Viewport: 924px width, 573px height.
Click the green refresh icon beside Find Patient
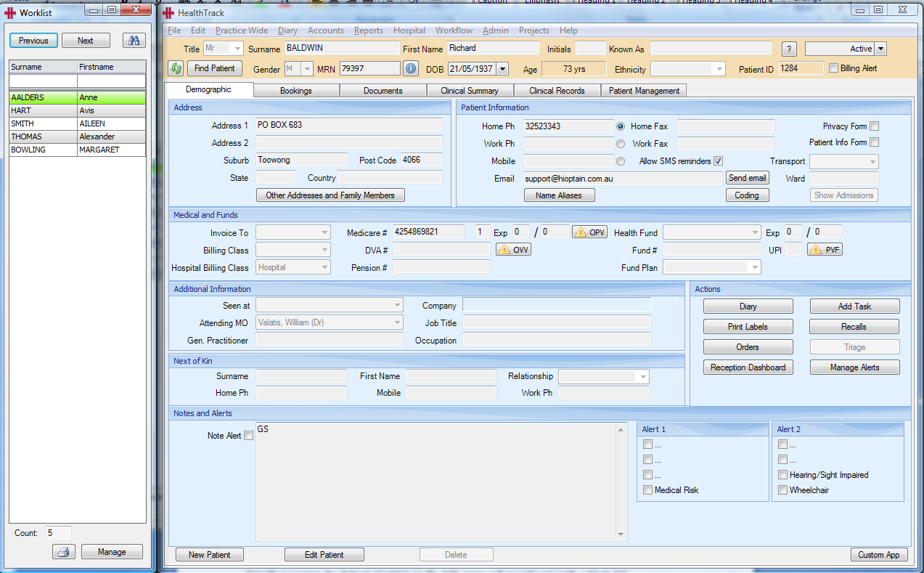coord(175,68)
